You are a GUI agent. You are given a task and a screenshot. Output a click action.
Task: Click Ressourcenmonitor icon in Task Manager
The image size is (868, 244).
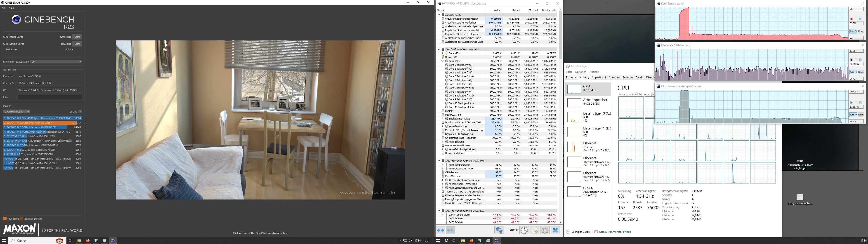pyautogui.click(x=596, y=232)
